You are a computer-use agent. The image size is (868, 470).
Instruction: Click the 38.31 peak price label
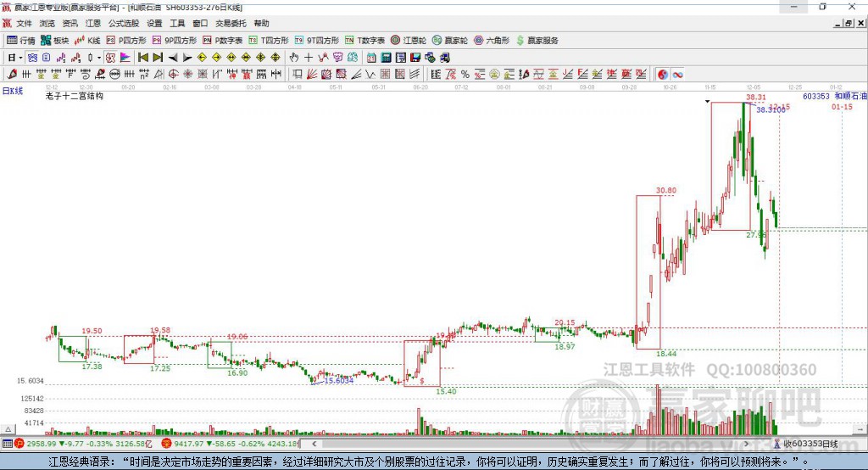[755, 97]
